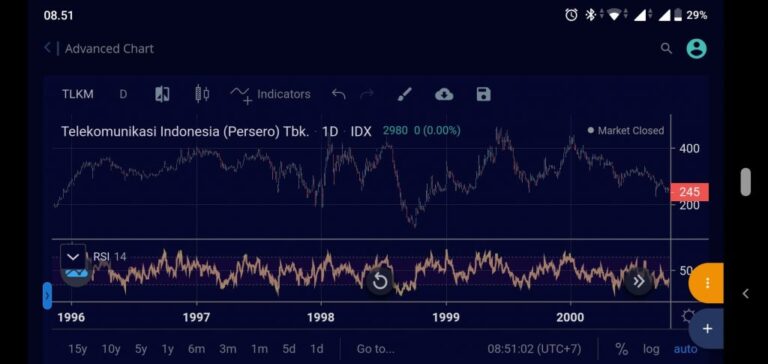This screenshot has height=364, width=768.
Task: Select the 1y time range
Action: (168, 349)
